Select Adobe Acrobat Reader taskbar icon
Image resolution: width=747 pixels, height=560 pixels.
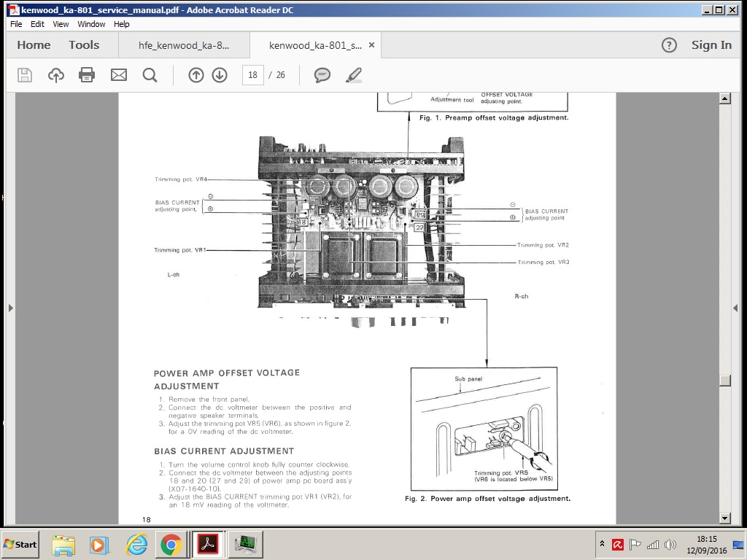[x=208, y=544]
